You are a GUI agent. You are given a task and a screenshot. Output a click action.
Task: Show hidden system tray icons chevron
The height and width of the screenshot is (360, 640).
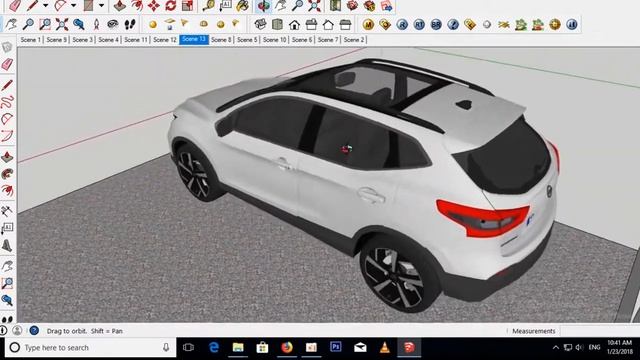point(556,347)
